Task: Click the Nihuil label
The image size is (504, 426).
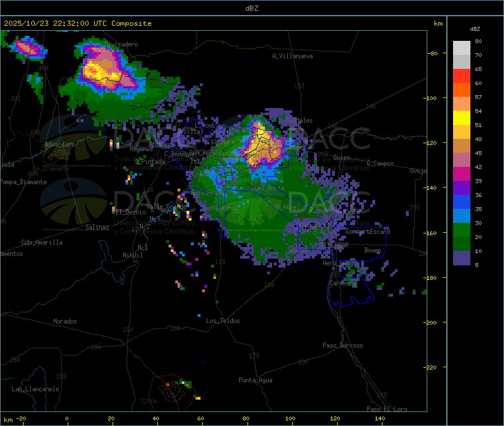Action: 133,255
